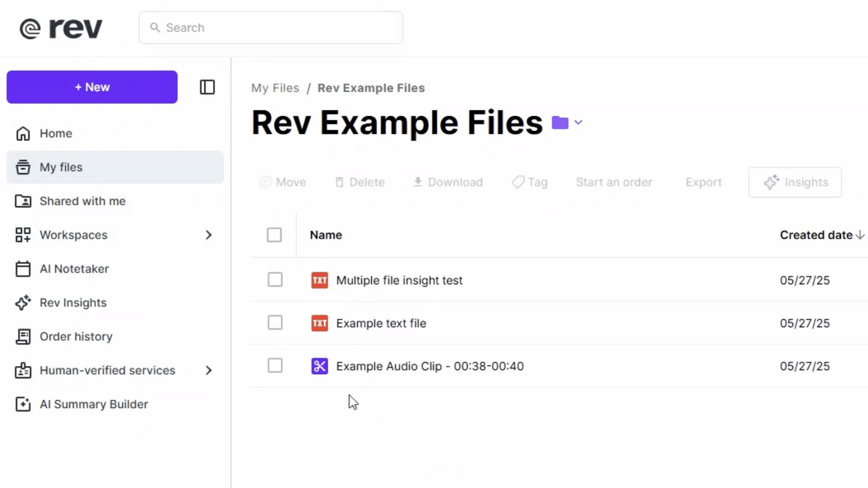Expand the Human-verified services chevron

[208, 371]
